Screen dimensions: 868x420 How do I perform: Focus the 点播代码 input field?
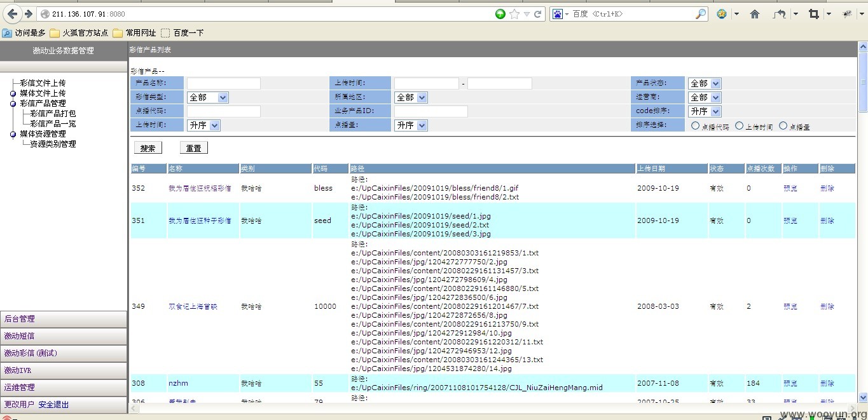[224, 111]
